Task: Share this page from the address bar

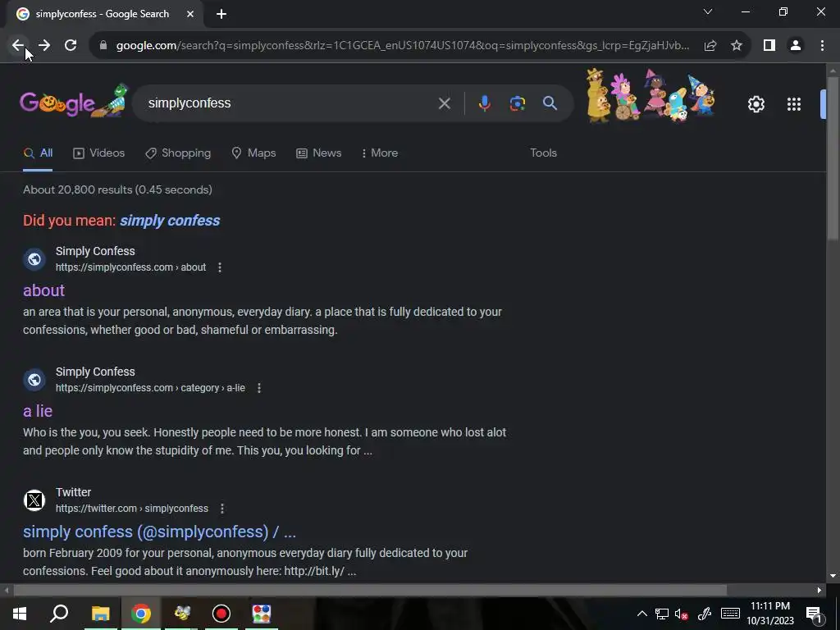Action: pos(710,46)
